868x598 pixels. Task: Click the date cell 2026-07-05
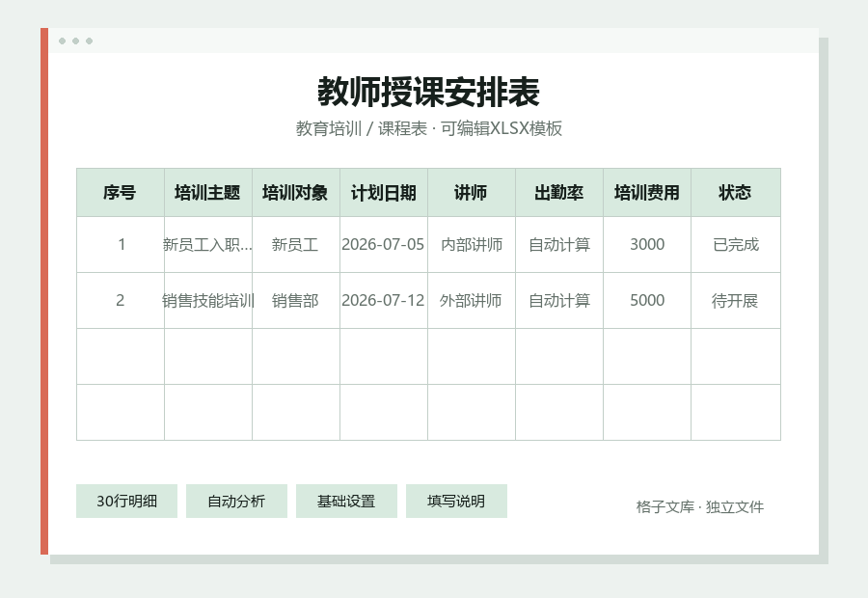click(384, 245)
